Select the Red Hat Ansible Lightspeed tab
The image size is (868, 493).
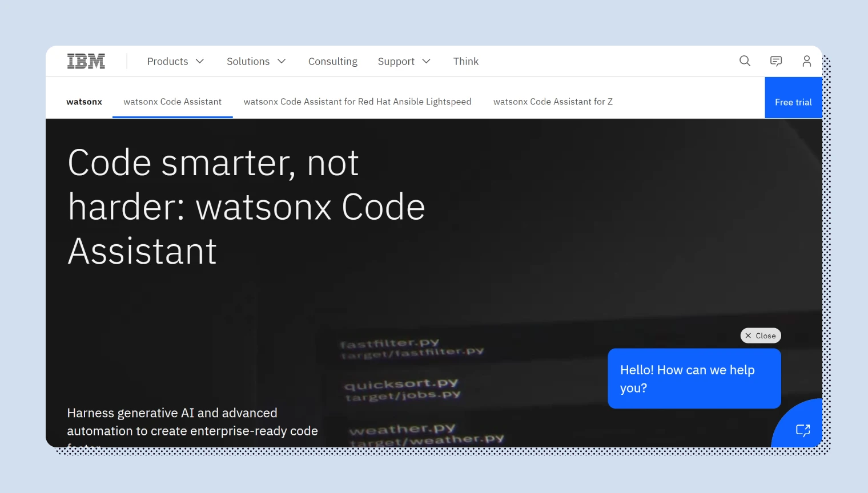pos(357,102)
